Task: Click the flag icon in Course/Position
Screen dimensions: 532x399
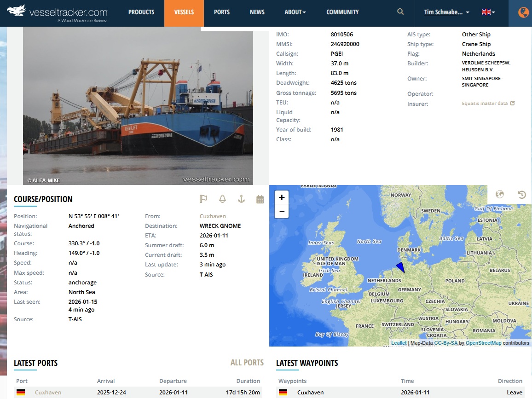Action: 203,199
